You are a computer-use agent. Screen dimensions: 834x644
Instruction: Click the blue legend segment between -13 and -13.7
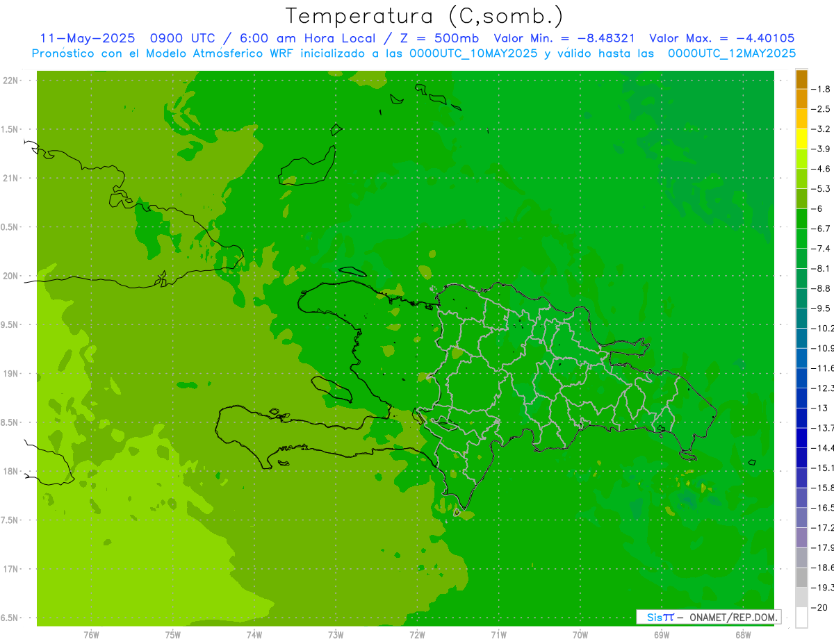(x=801, y=418)
